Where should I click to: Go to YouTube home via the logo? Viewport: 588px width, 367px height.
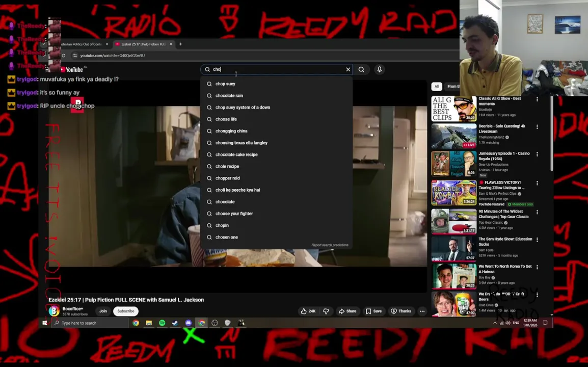(x=72, y=69)
